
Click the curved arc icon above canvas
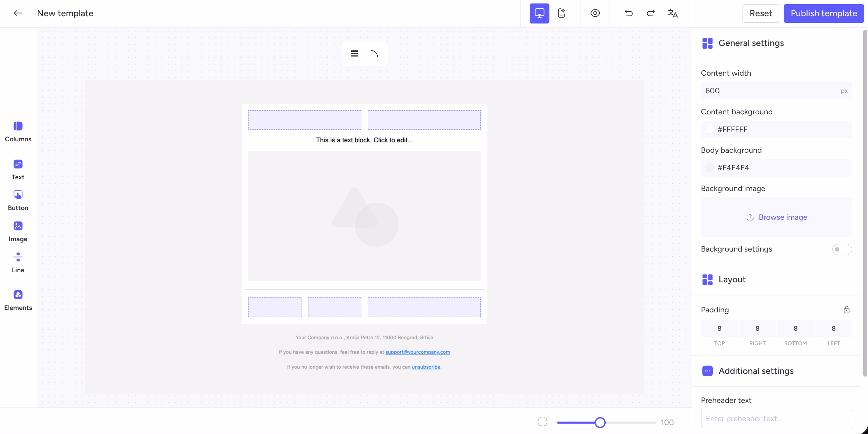point(374,54)
